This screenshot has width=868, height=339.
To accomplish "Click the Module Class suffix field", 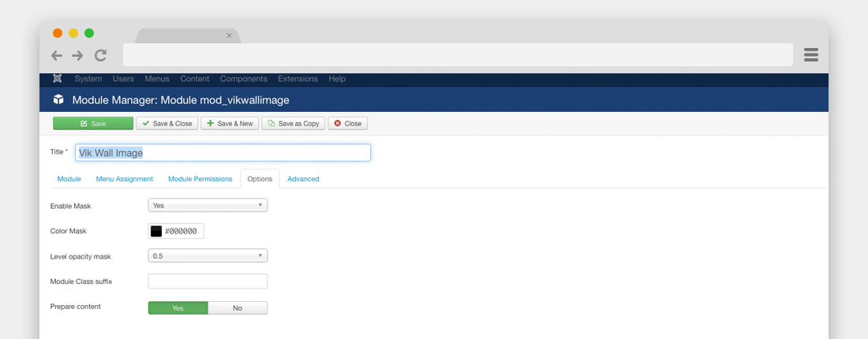I will (x=208, y=281).
